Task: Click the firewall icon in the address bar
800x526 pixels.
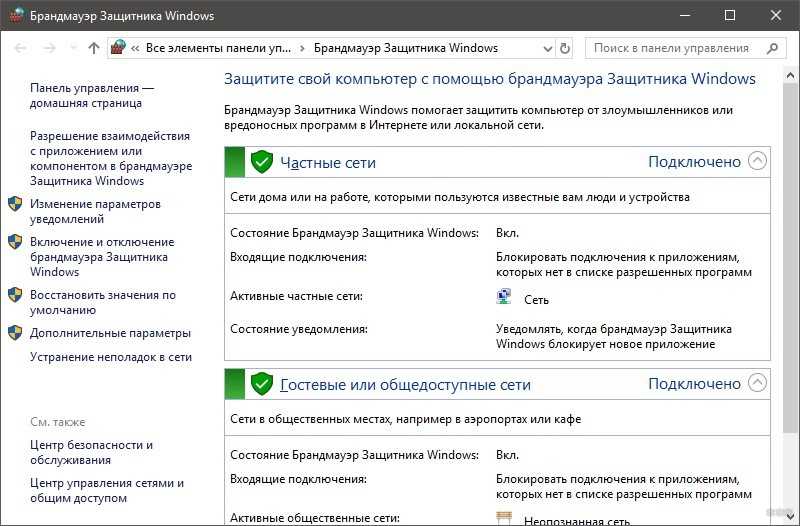Action: [x=118, y=47]
